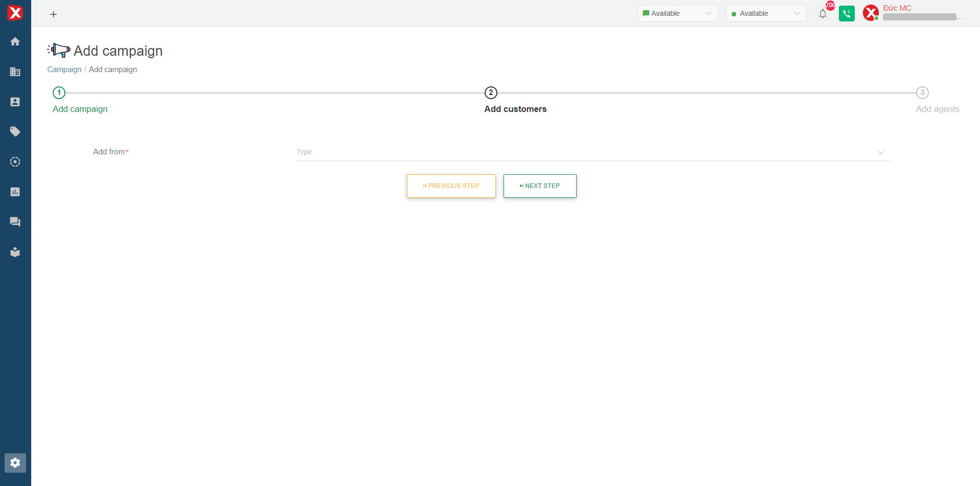Open the contacts sidebar icon
Viewport: 980px width, 486px height.
click(15, 102)
